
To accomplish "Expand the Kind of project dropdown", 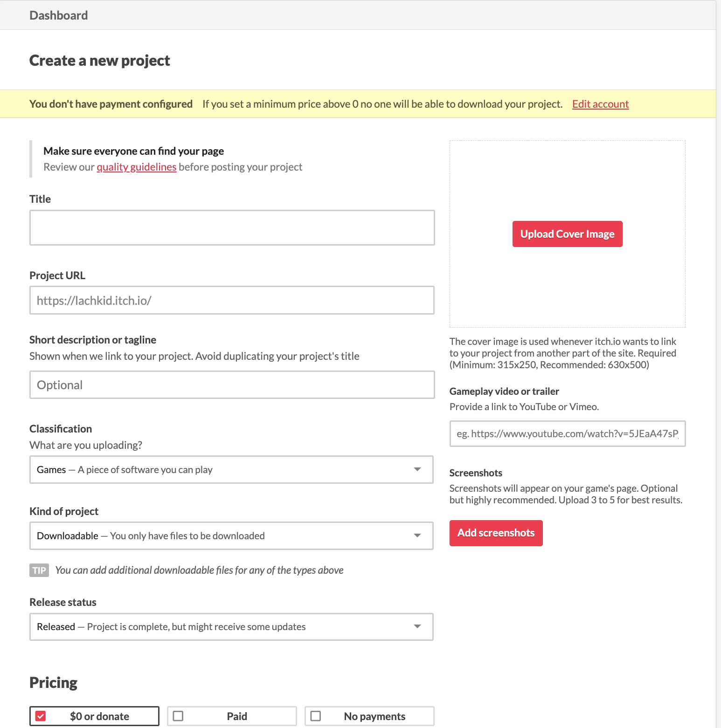I will (231, 536).
